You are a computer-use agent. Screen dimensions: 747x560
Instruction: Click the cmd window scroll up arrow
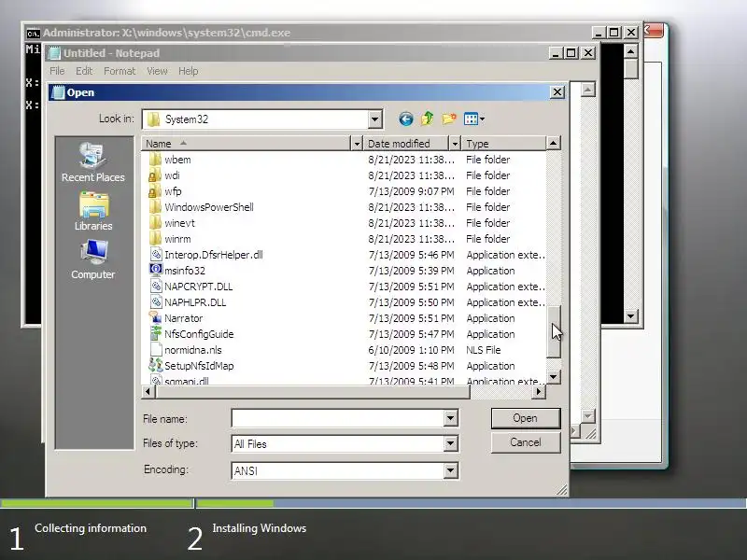point(631,51)
